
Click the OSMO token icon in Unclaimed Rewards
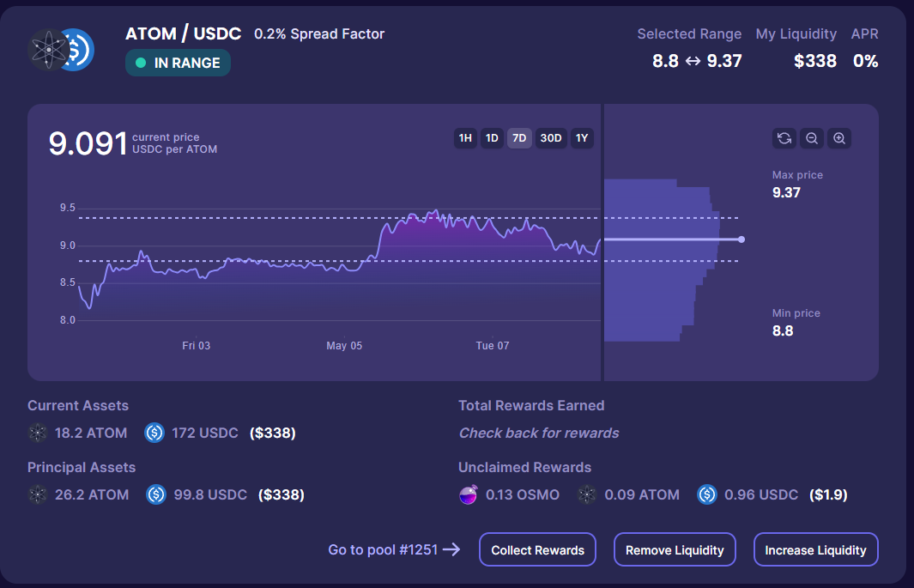tap(469, 494)
